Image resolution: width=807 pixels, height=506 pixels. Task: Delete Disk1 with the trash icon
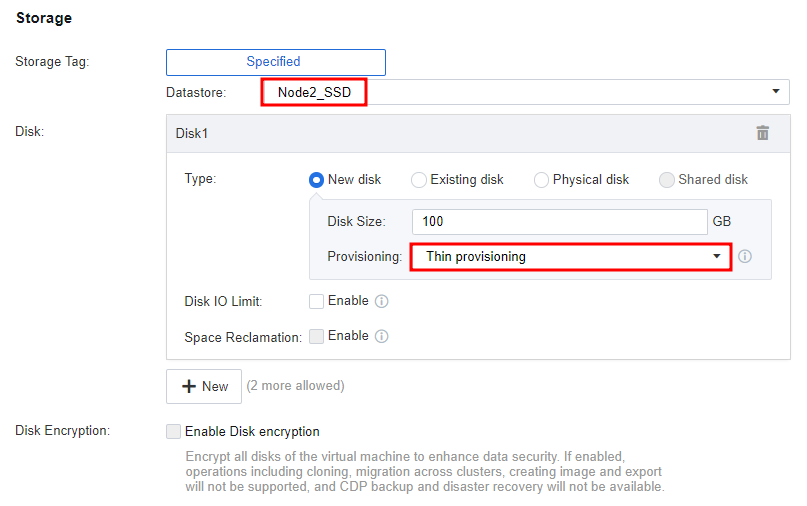point(762,133)
